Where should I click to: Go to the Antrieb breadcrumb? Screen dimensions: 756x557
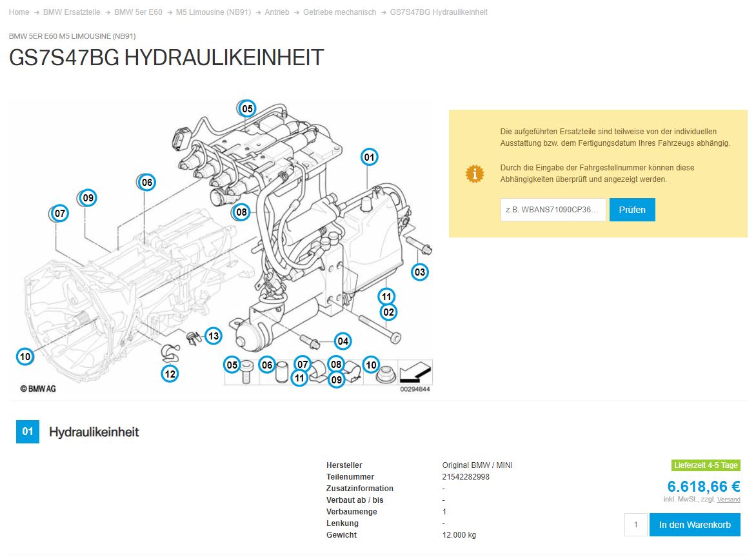click(277, 12)
